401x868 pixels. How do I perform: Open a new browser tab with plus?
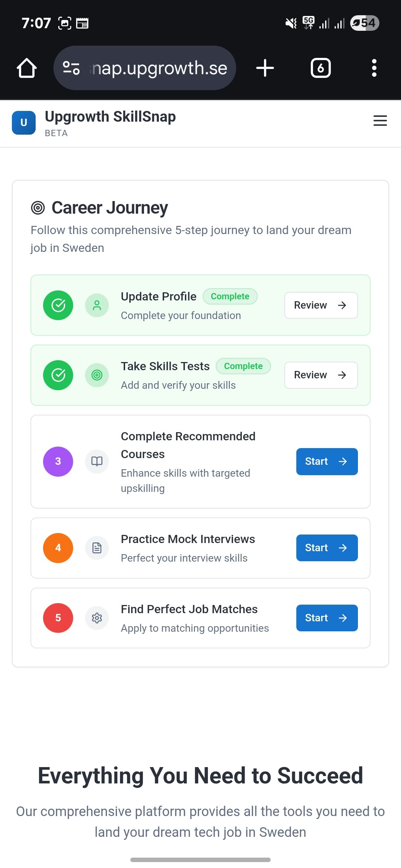pyautogui.click(x=265, y=68)
